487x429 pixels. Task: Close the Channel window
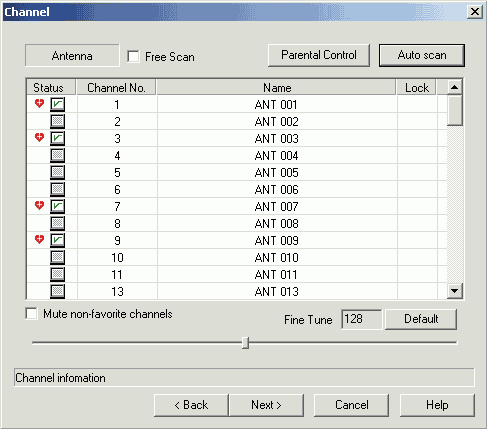pos(475,12)
